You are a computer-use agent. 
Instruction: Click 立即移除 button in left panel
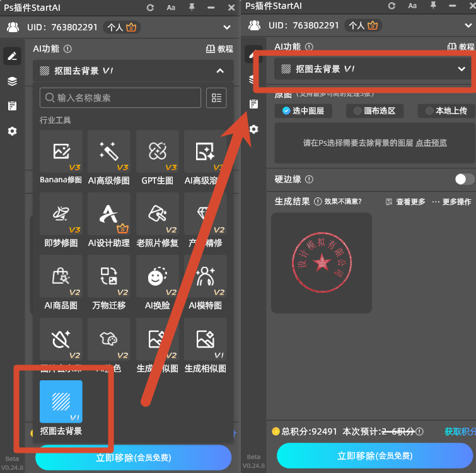(x=133, y=457)
